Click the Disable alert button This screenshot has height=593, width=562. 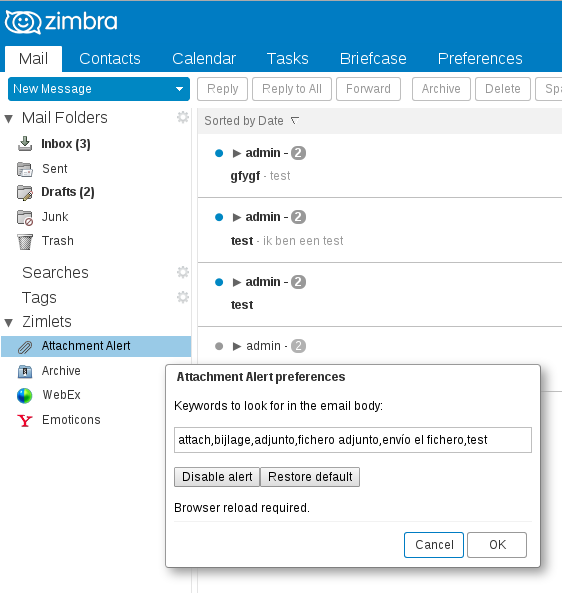pyautogui.click(x=217, y=477)
